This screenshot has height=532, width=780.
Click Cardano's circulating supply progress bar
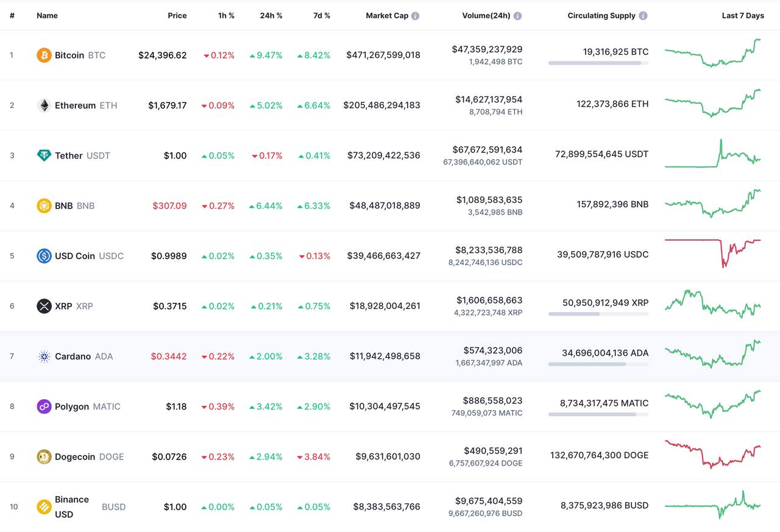point(598,364)
